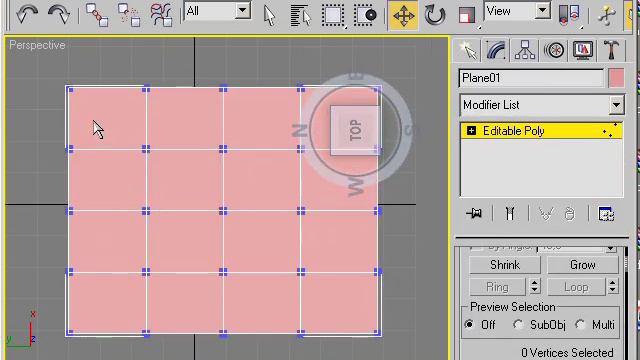Open the Create command panel tab

(x=467, y=51)
